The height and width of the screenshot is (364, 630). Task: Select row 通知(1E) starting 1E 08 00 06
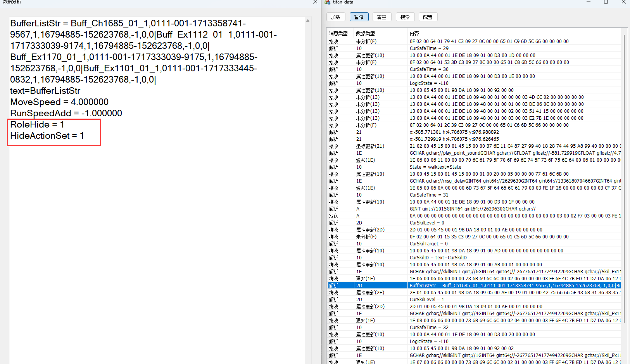tap(475, 321)
